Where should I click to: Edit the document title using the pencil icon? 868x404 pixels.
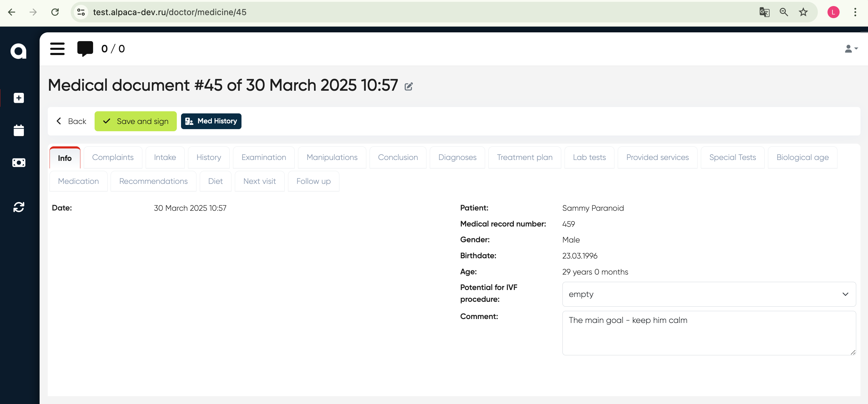(x=409, y=86)
